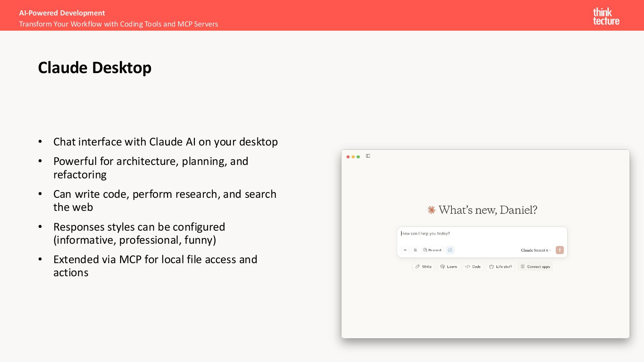Select the Learn suggestion chip
Viewport: 644px width, 362px height.
pyautogui.click(x=448, y=267)
